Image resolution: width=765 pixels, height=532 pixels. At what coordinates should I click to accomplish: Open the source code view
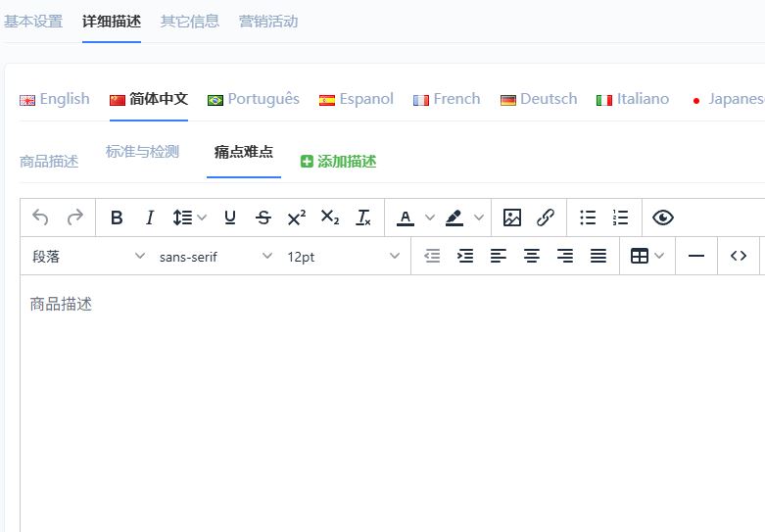[739, 256]
